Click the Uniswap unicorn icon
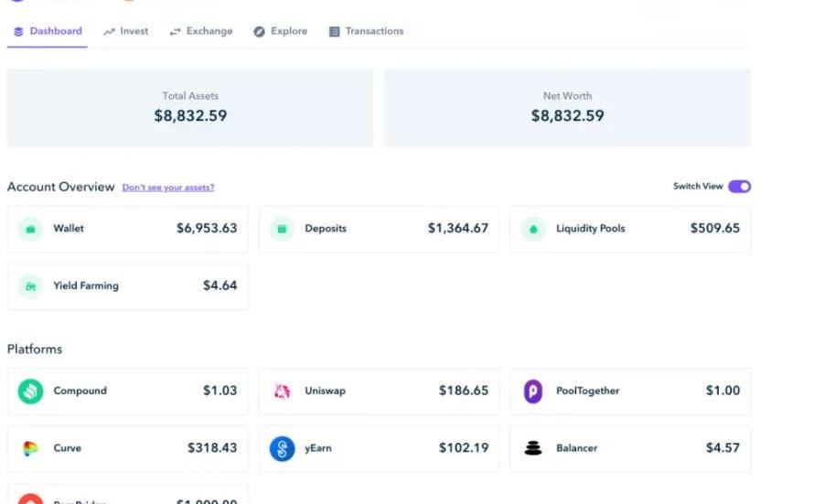Screen dimensions: 835x504 282,391
